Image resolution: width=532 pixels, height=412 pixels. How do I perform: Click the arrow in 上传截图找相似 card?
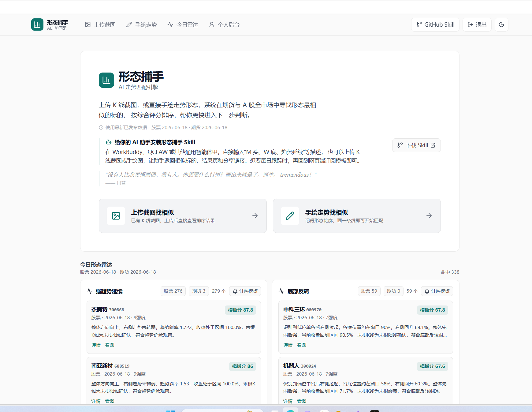tap(255, 216)
